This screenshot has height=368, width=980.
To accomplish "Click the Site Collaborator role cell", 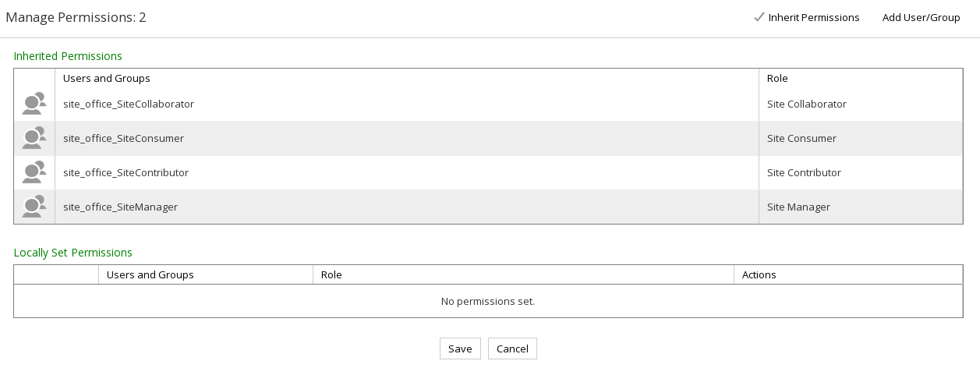I will pyautogui.click(x=806, y=104).
